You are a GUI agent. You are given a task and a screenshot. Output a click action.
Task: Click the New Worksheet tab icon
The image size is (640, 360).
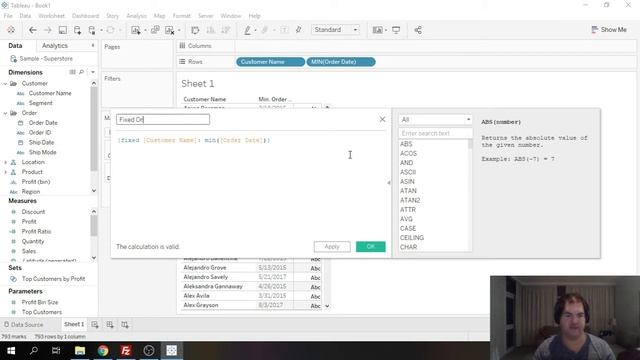pos(95,324)
